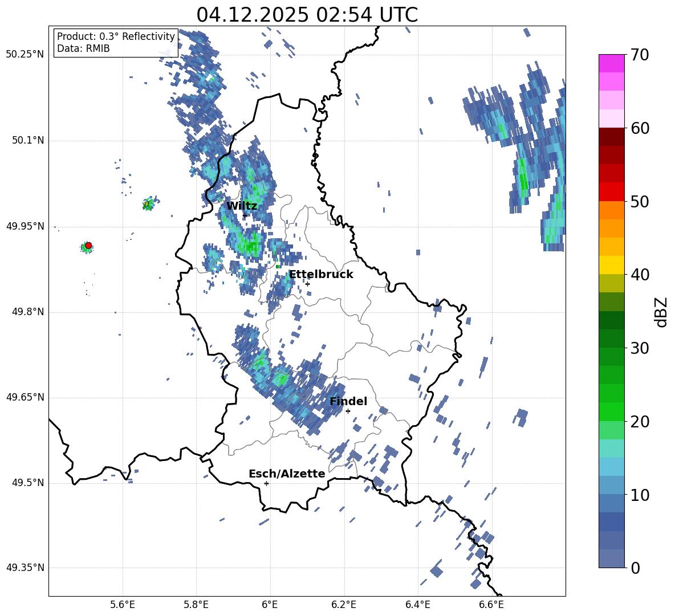Click the red 50 dBZ colorbar segment
The height and width of the screenshot is (616, 675).
coord(611,192)
